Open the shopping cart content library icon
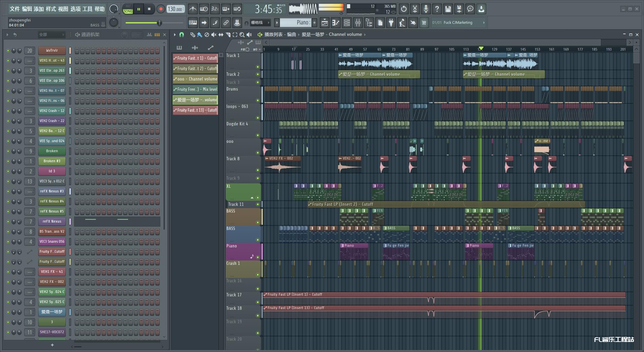 424,22
